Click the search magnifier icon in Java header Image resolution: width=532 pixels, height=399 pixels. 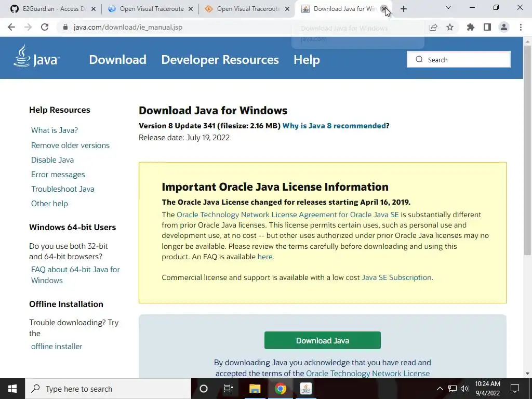click(x=419, y=59)
